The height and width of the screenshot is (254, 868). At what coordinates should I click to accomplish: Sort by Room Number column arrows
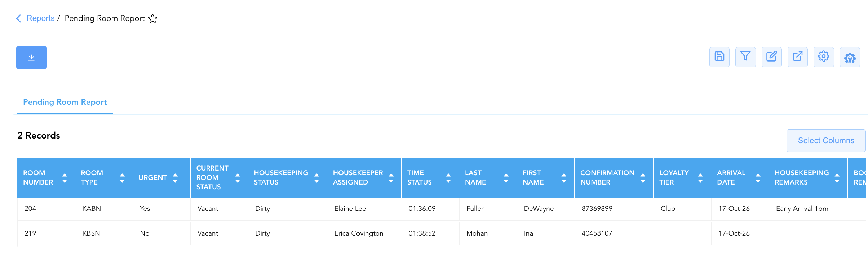(x=65, y=178)
